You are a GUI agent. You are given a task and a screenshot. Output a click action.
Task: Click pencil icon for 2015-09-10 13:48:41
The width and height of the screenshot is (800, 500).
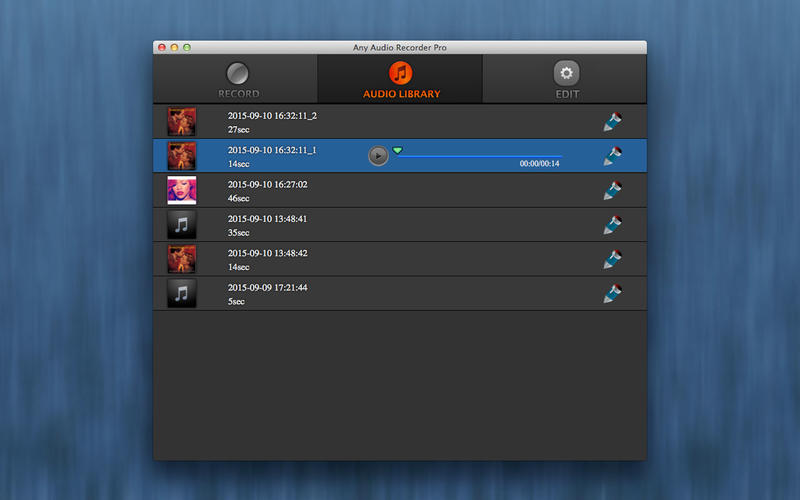612,224
